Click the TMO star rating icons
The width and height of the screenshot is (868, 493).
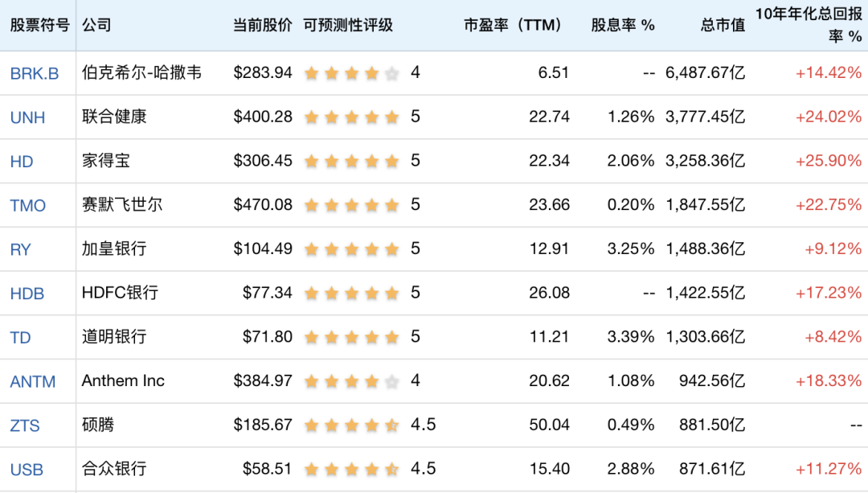point(351,206)
